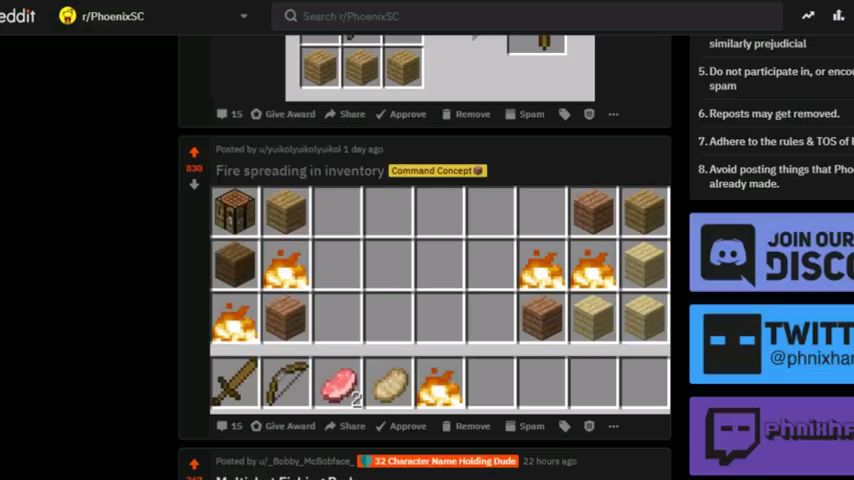854x480 pixels.
Task: Mark the Fire spreading post as Spam
Action: pos(525,426)
